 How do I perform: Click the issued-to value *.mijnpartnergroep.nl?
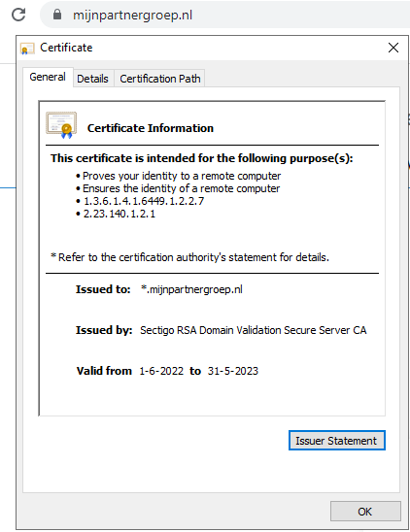191,289
